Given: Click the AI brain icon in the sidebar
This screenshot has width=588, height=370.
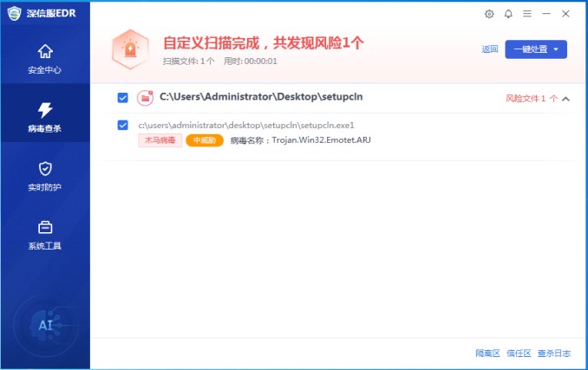Looking at the screenshot, I should [46, 325].
